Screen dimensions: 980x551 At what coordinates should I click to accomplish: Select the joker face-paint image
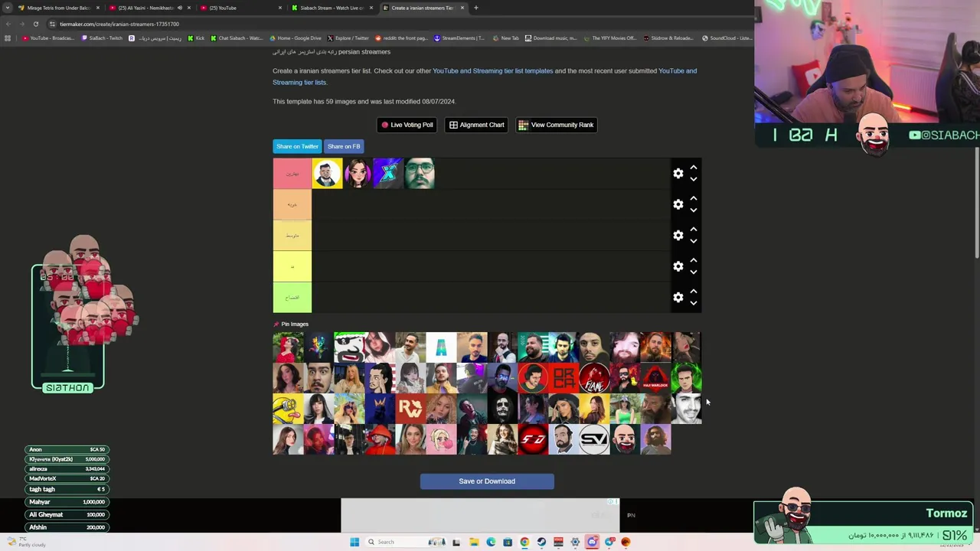click(x=502, y=409)
